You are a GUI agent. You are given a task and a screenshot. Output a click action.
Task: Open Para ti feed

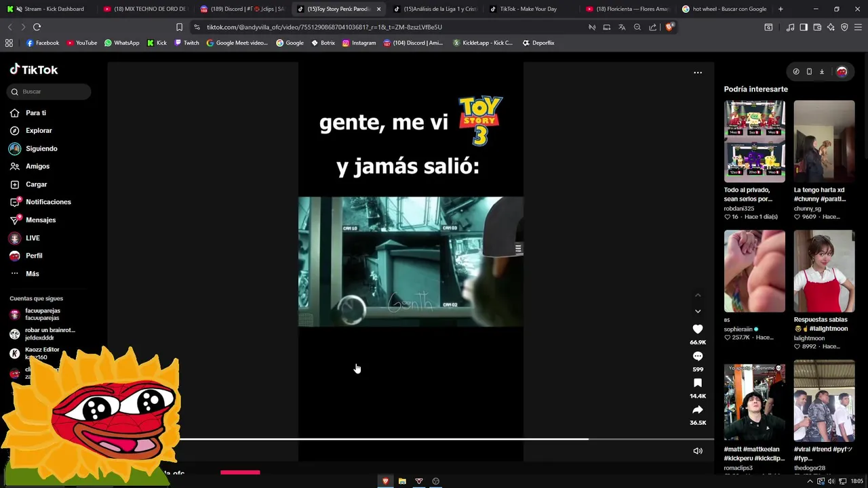point(28,113)
